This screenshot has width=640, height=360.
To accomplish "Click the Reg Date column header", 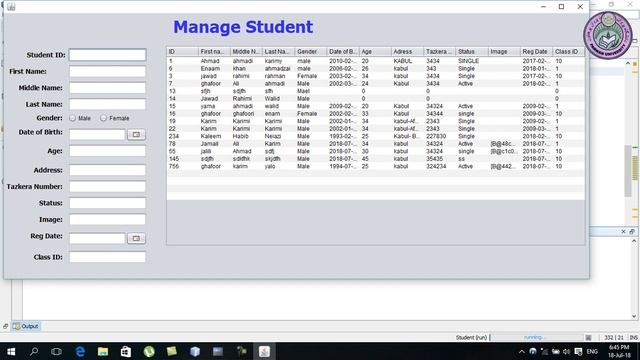I will pos(536,52).
